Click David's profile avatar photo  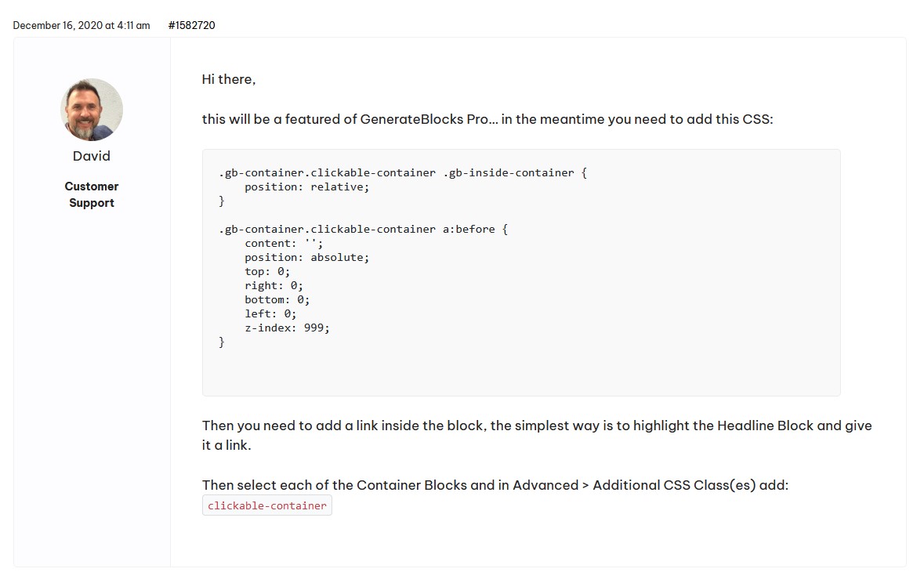point(92,110)
